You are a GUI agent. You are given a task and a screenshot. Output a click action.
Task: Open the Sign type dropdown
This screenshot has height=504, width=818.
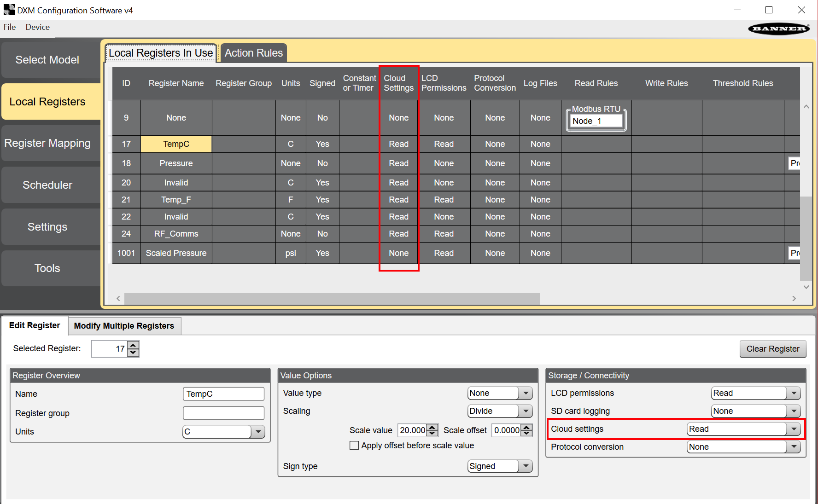pyautogui.click(x=526, y=466)
